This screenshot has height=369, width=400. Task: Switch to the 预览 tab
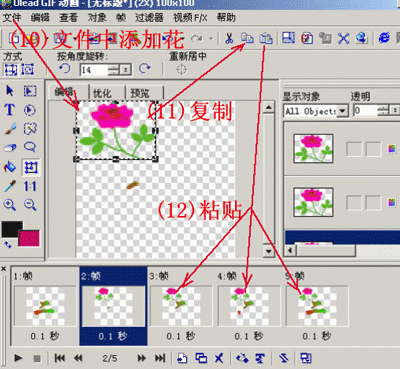click(140, 93)
